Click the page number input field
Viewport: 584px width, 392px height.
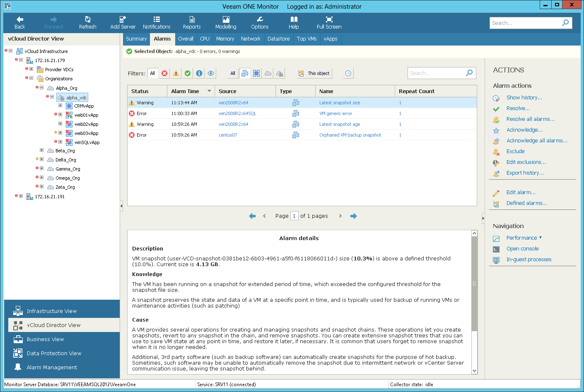(294, 216)
